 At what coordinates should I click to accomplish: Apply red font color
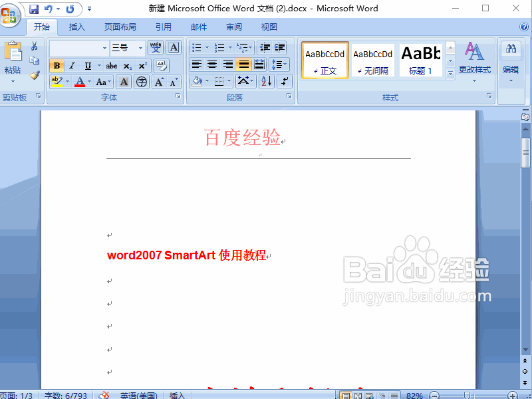(80, 82)
